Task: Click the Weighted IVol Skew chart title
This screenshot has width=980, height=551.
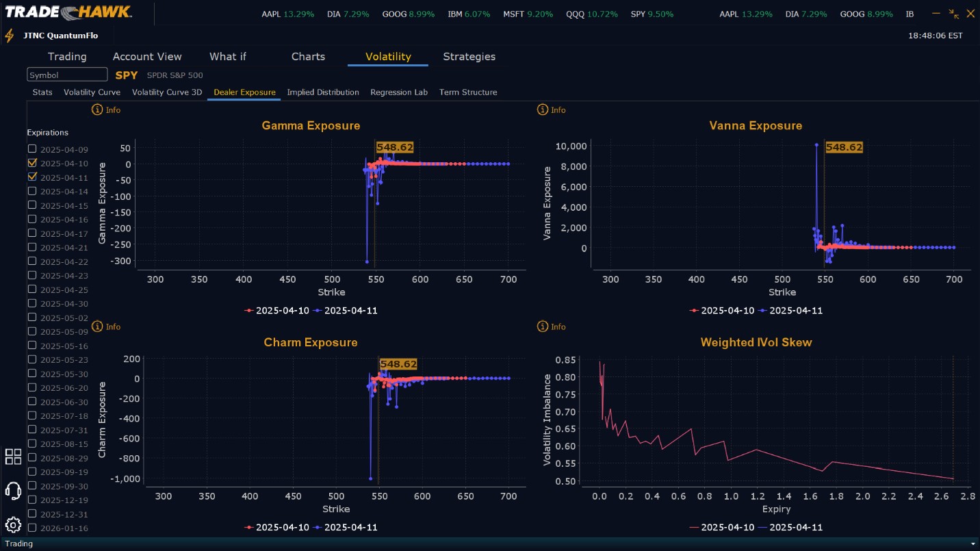Action: coord(756,342)
